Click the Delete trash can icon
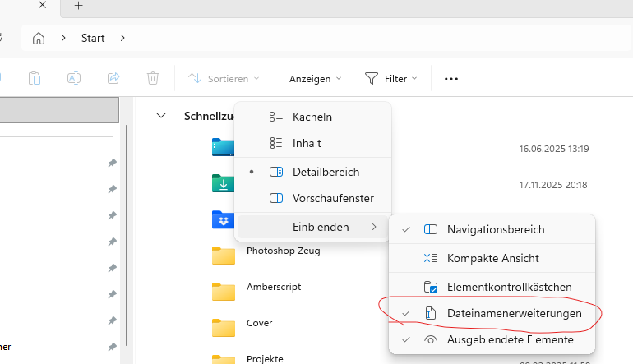 [153, 79]
